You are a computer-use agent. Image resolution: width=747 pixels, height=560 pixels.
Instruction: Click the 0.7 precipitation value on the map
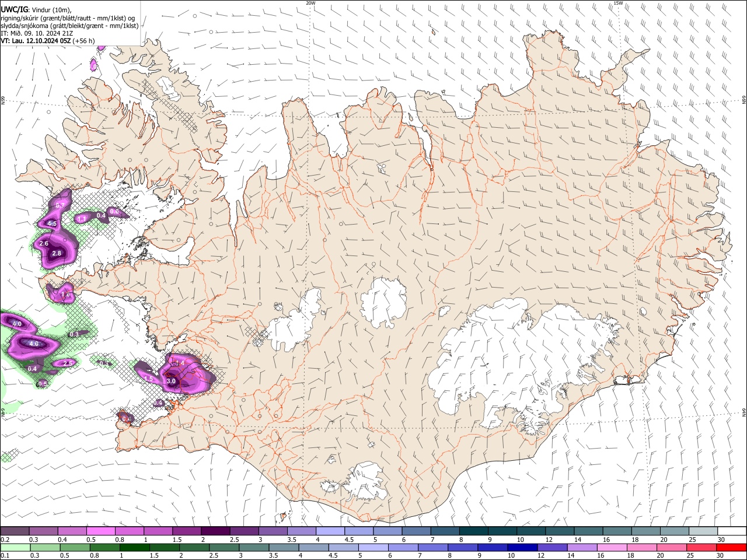click(x=60, y=205)
